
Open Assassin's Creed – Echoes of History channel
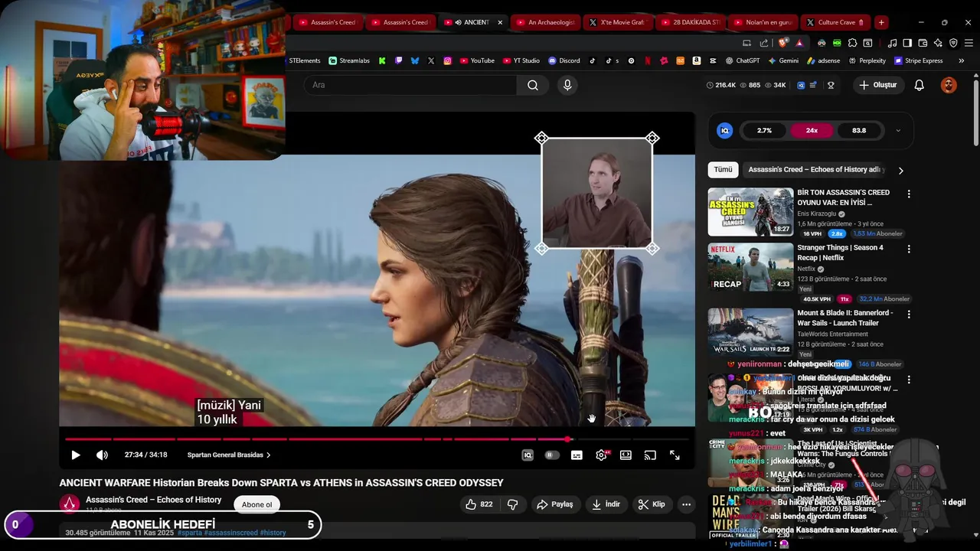pos(153,500)
